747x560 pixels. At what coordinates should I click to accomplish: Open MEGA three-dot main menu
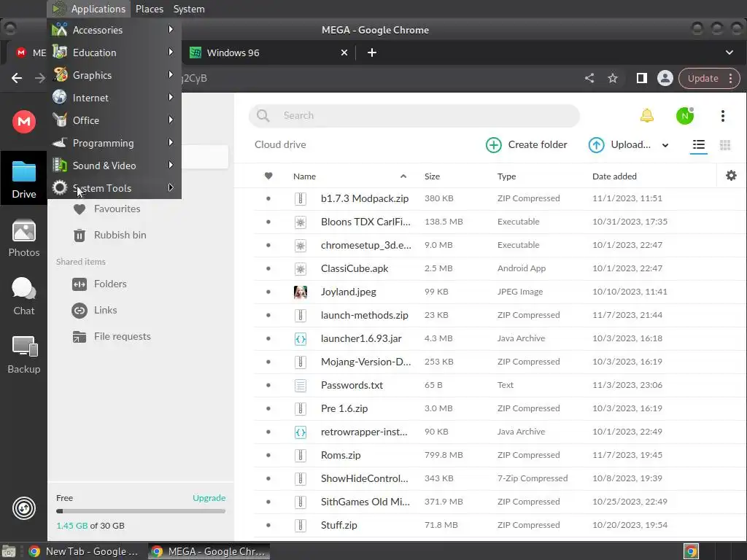click(723, 116)
